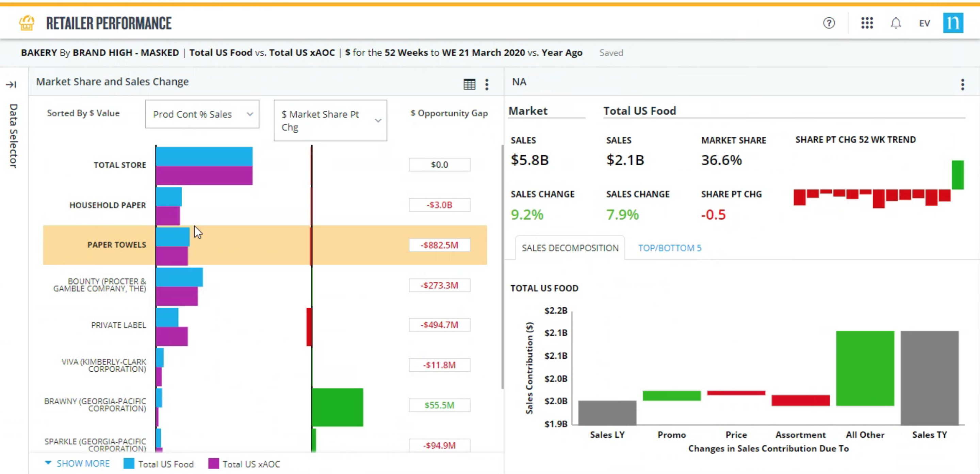Click the $55.5M opportunity gap value

439,405
